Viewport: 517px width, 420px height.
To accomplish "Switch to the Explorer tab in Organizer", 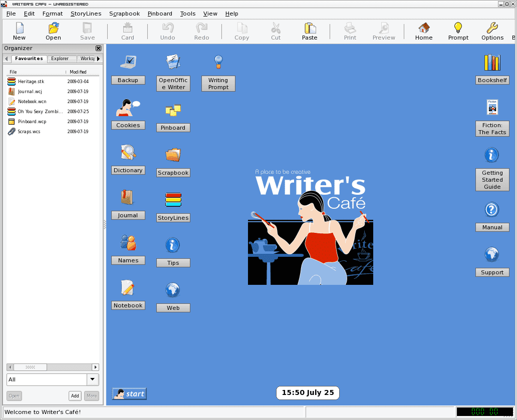I will (60, 59).
